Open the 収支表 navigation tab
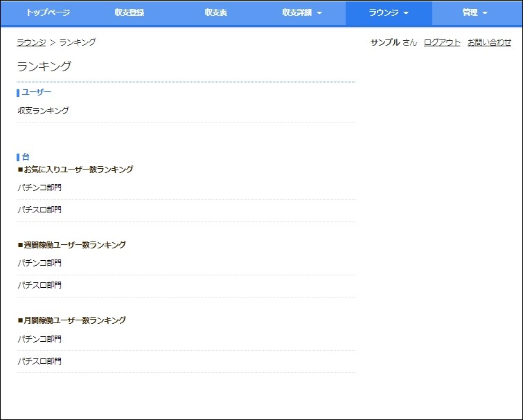523x420 pixels. click(216, 12)
